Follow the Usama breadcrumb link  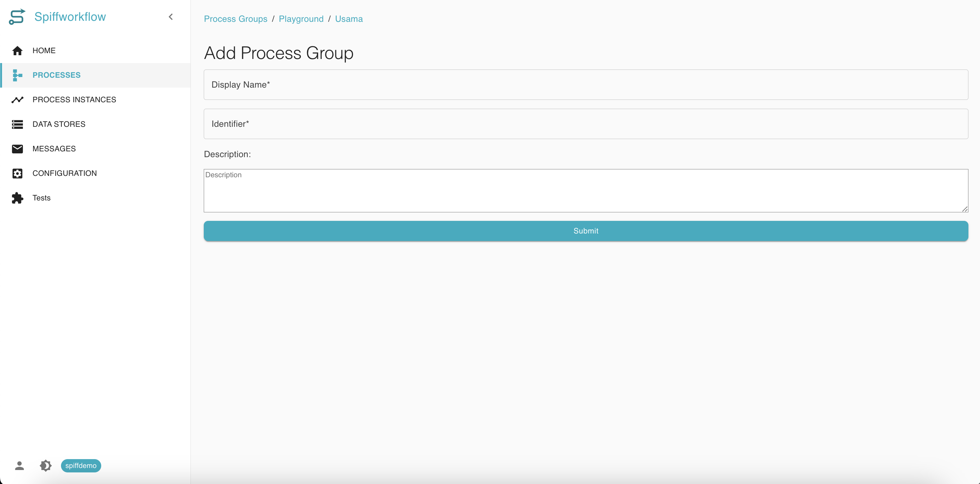(349, 19)
